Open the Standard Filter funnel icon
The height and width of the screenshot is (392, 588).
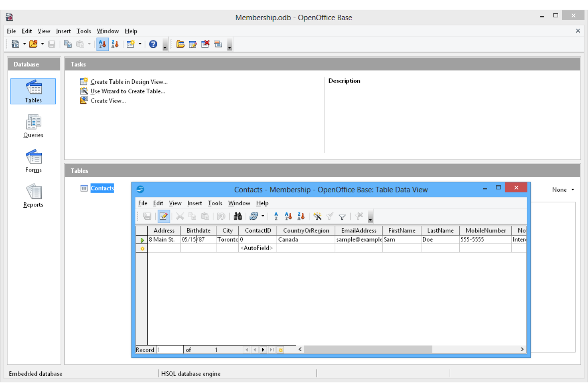click(x=342, y=216)
